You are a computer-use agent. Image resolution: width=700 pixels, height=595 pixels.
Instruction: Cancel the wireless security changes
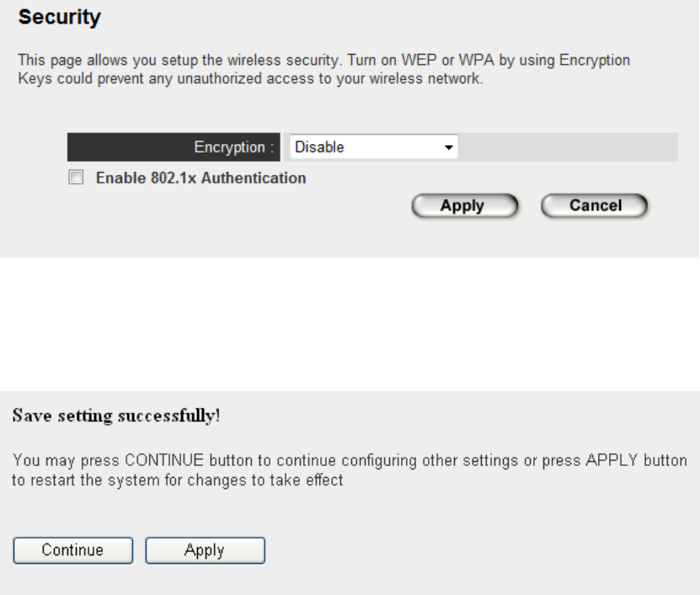[595, 206]
